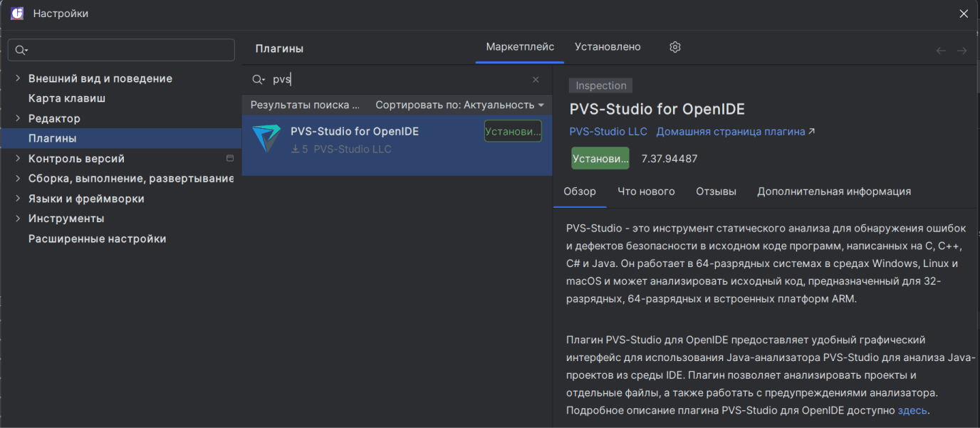Clear the plugin search with X icon

tap(536, 80)
